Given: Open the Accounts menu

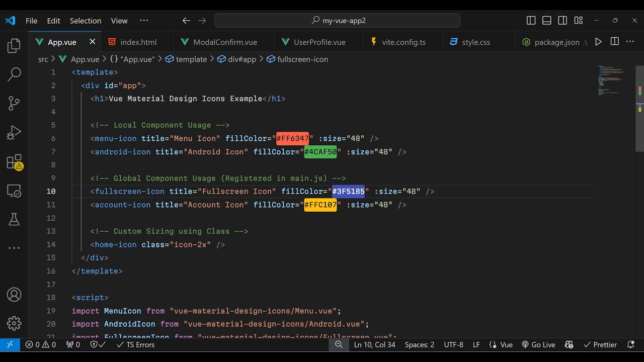Looking at the screenshot, I should point(14,295).
